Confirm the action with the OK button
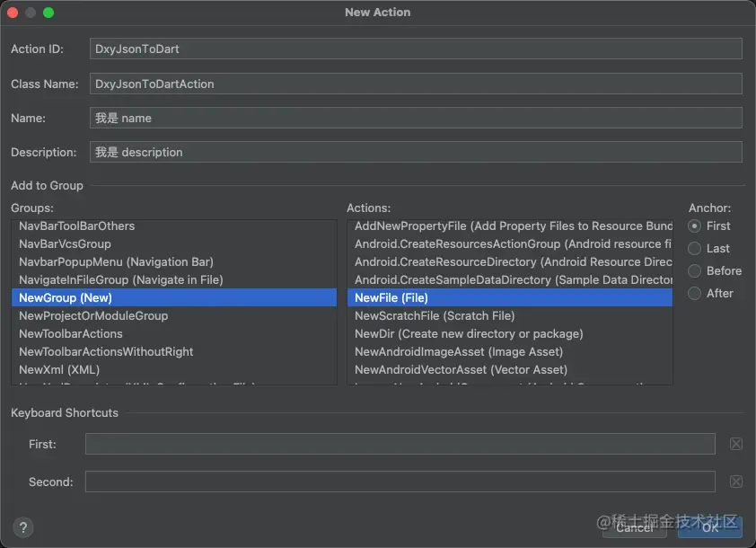The image size is (756, 548). pyautogui.click(x=709, y=528)
